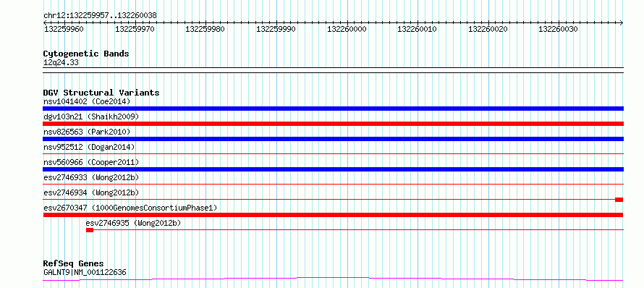Viewport: 644px width, 288px height.
Task: Collapse the DGV Structural Variants track heading
Action: 101,93
